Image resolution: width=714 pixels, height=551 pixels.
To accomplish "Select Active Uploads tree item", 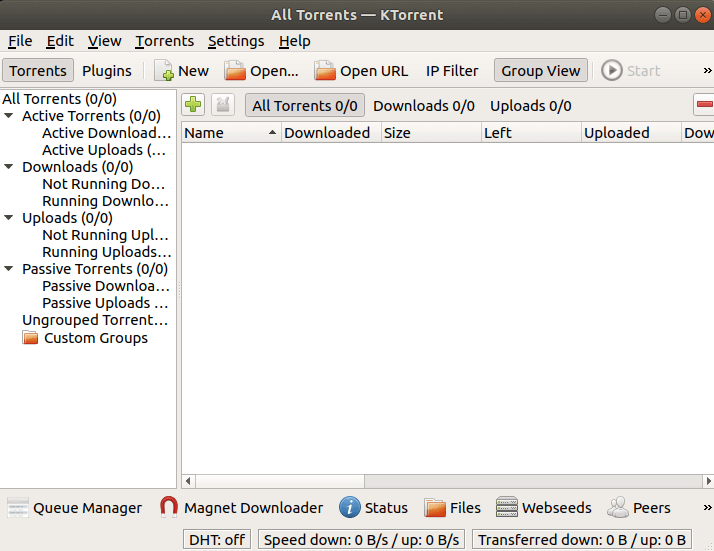I will (104, 150).
